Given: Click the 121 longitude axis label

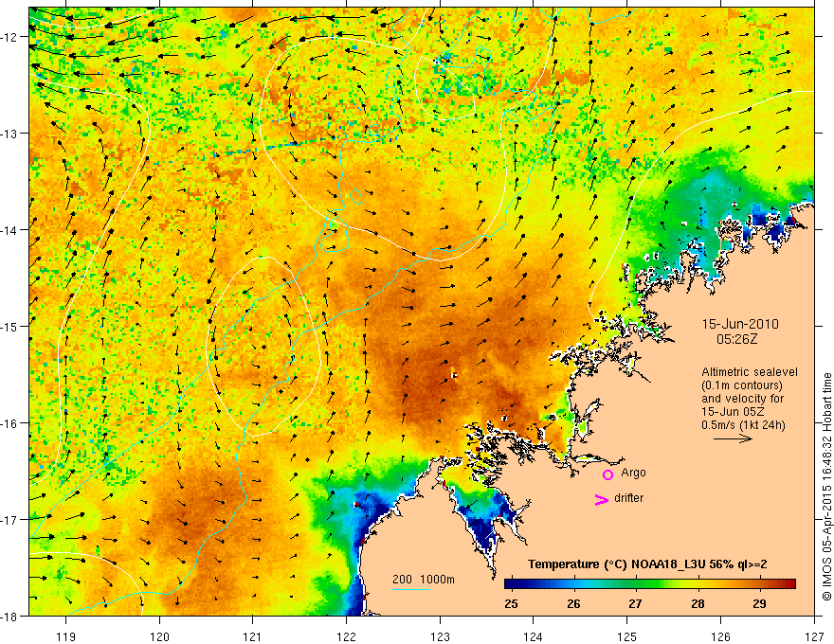Looking at the screenshot, I should pos(253,636).
